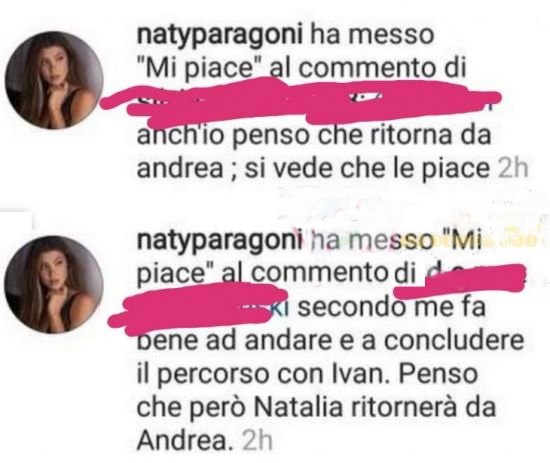550x463 pixels.
Task: Open the pink-redacted commenter name in first notification
Action: coord(300,103)
